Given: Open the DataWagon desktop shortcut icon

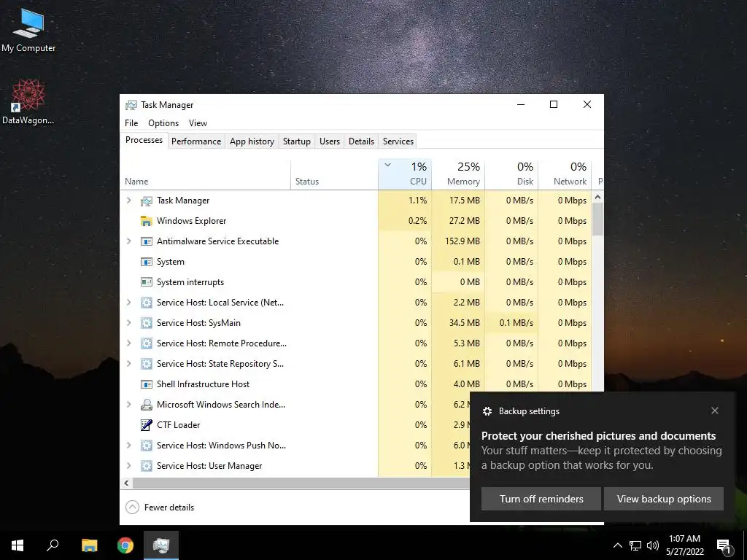Looking at the screenshot, I should (28, 101).
